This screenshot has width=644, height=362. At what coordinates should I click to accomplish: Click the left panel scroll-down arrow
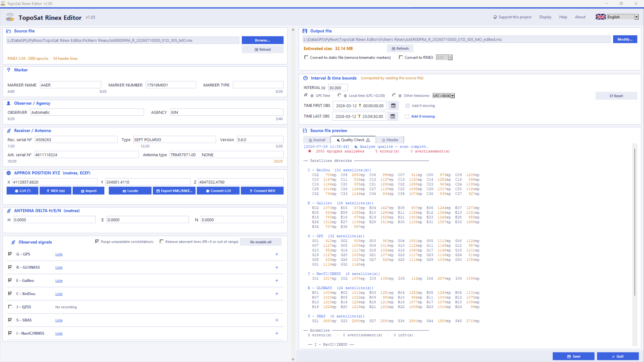293,359
